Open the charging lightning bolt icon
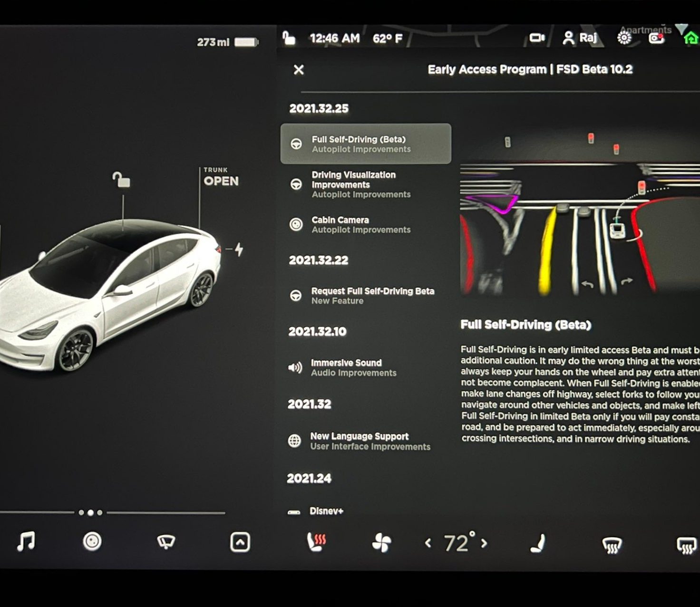The width and height of the screenshot is (700, 607). [x=239, y=249]
